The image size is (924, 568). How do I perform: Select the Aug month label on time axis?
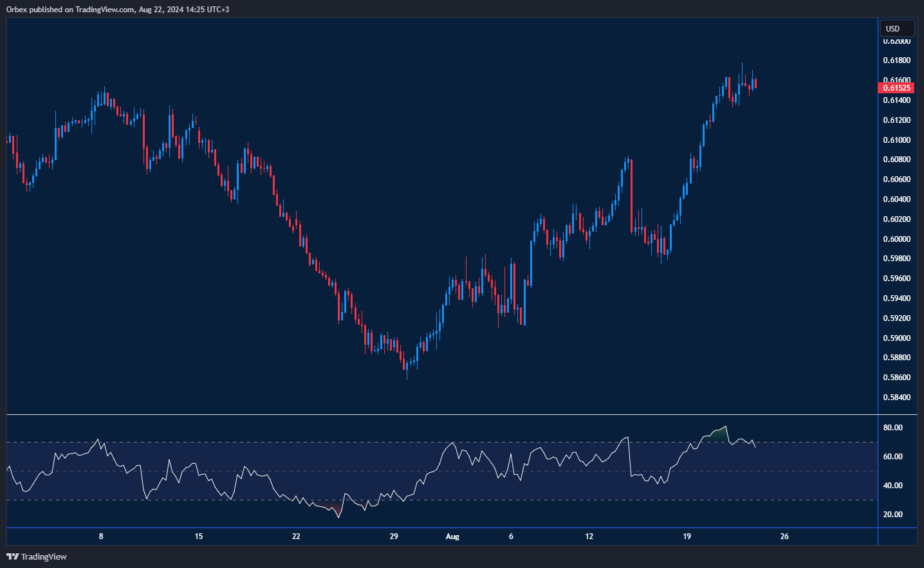pos(452,536)
